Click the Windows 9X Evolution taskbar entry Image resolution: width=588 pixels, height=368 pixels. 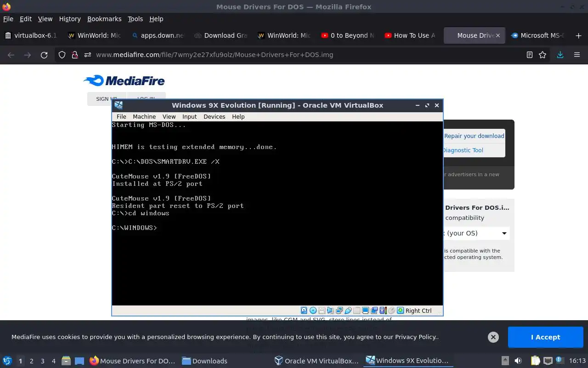[x=407, y=361]
